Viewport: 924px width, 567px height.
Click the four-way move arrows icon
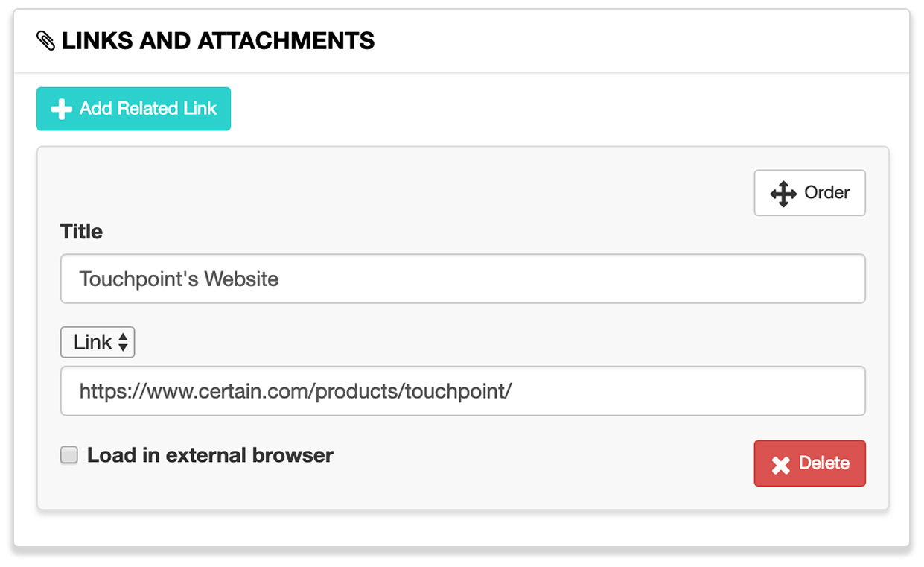point(783,194)
